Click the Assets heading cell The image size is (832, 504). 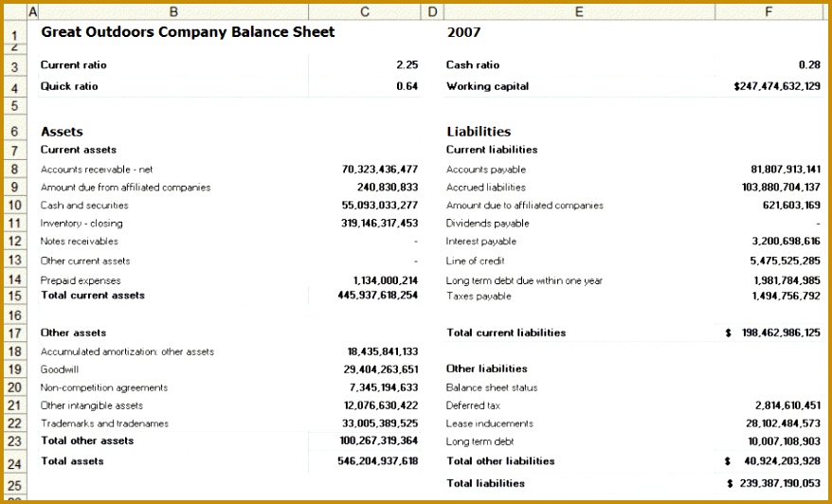(x=63, y=132)
